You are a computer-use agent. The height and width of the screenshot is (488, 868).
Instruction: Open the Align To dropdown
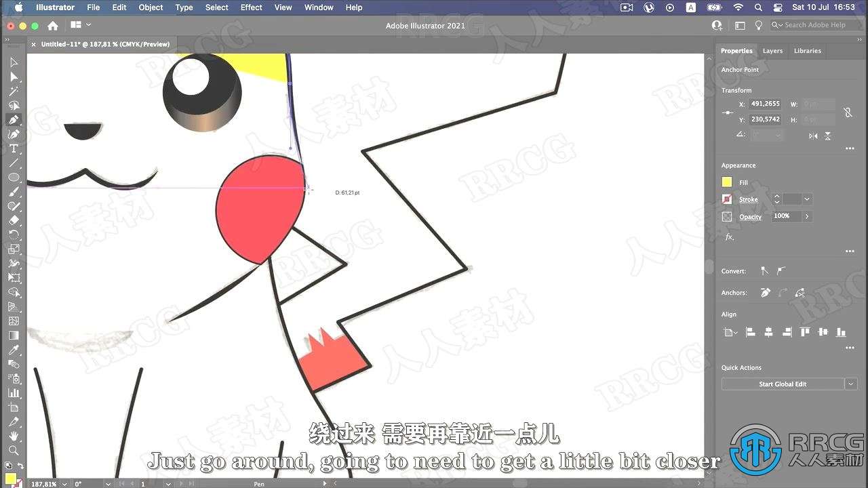click(x=730, y=332)
